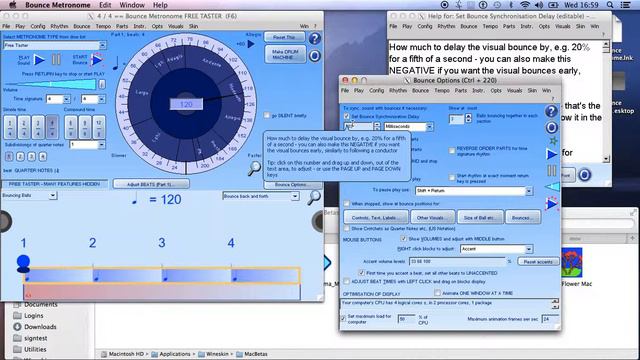Click round circle icon below main window help
The image size is (640, 360).
314,56
